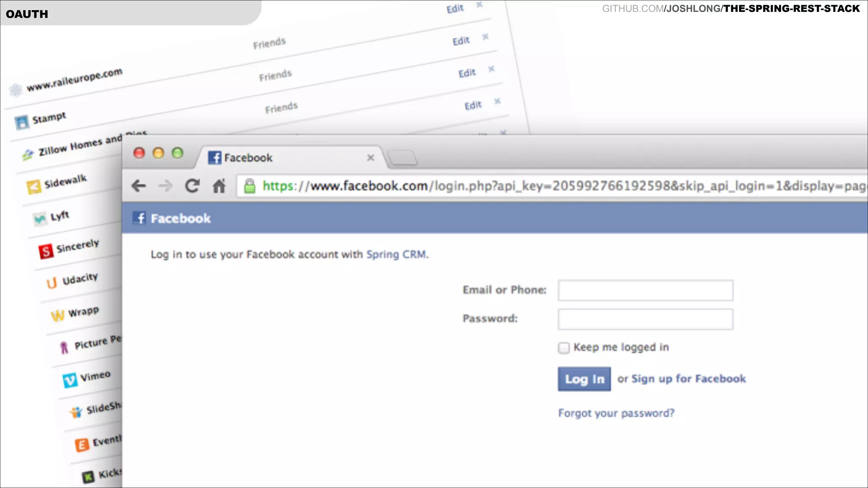Click into the Password field
Image resolution: width=868 pixels, height=488 pixels.
tap(645, 319)
